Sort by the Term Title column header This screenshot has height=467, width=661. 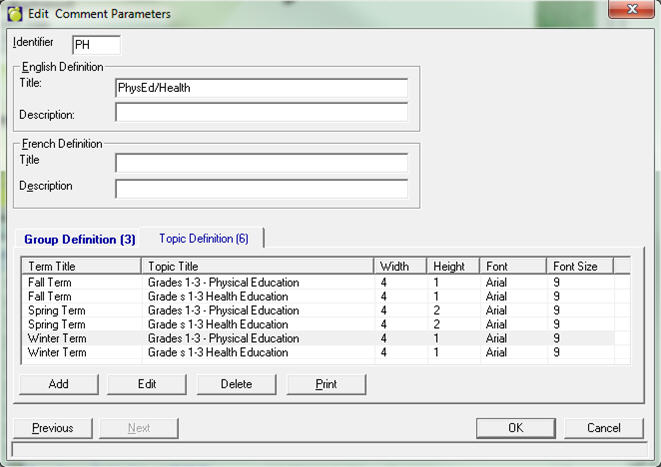point(81,267)
